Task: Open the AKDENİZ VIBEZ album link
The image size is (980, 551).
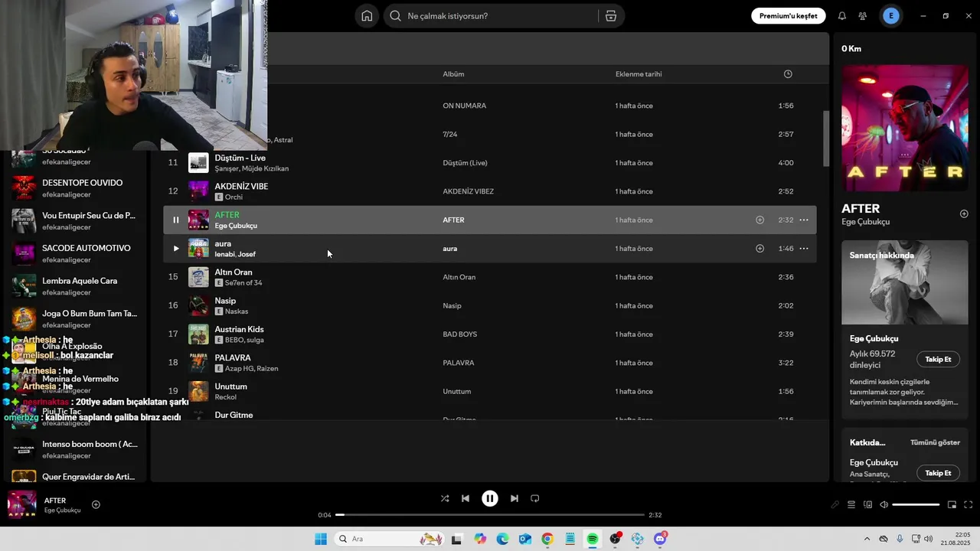Action: [468, 191]
